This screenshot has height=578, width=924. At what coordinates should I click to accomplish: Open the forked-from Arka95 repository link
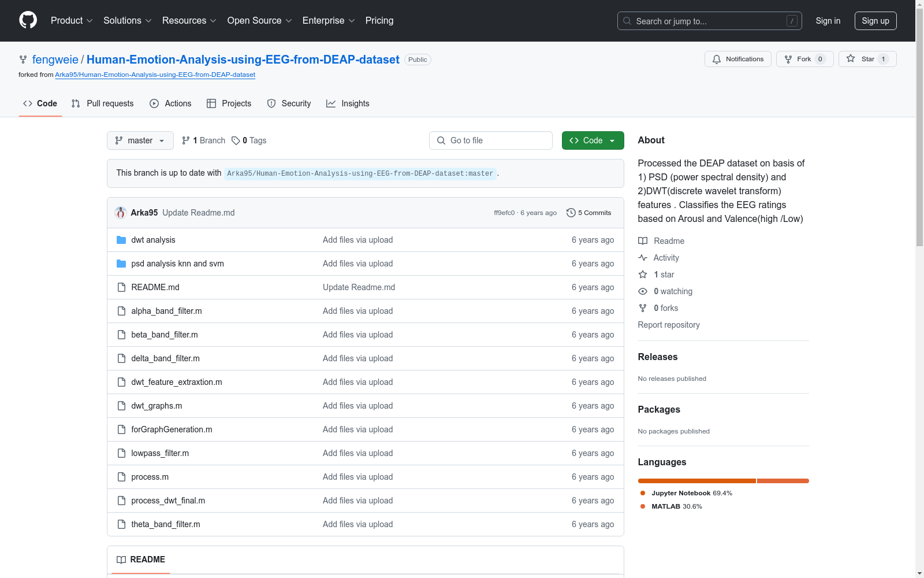(x=155, y=75)
